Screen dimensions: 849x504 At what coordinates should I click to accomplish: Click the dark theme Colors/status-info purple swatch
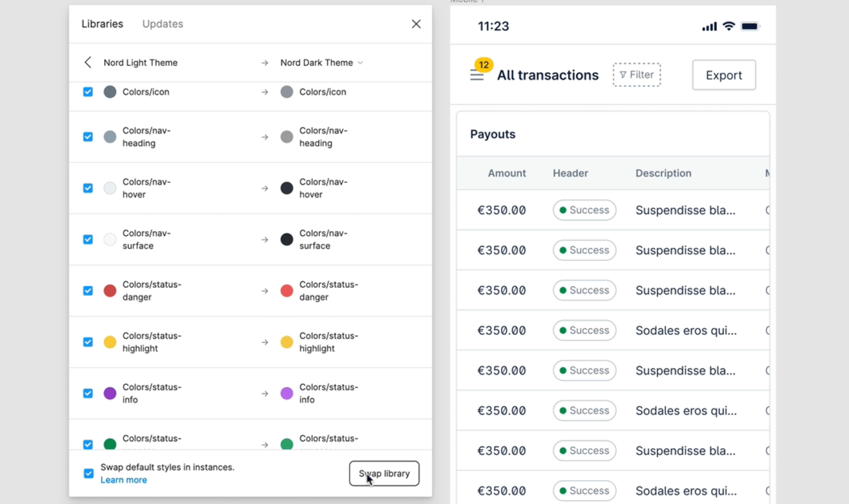tap(287, 393)
